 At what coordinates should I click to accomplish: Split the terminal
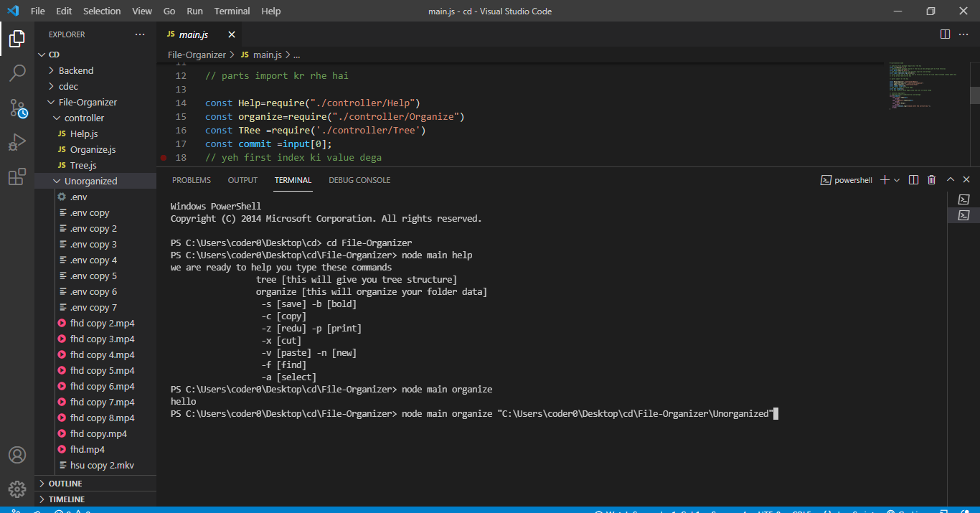click(x=913, y=180)
